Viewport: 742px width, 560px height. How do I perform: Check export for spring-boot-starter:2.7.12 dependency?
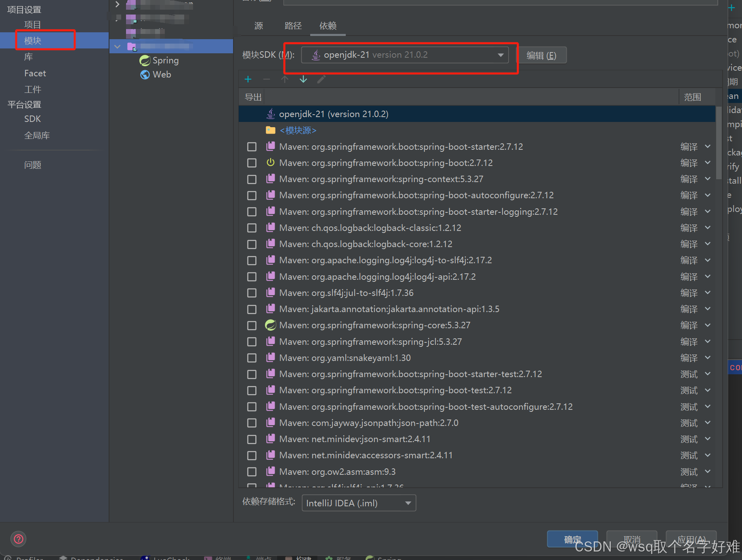click(252, 147)
